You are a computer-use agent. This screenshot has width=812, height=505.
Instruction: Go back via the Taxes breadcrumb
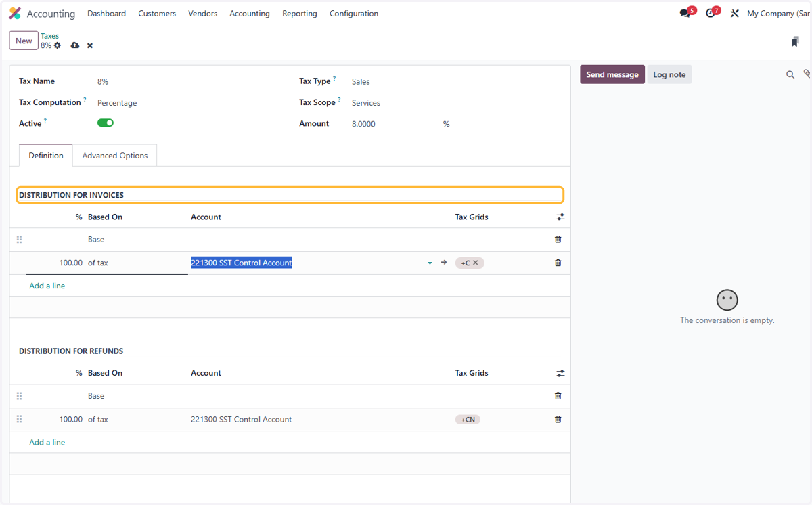(49, 36)
